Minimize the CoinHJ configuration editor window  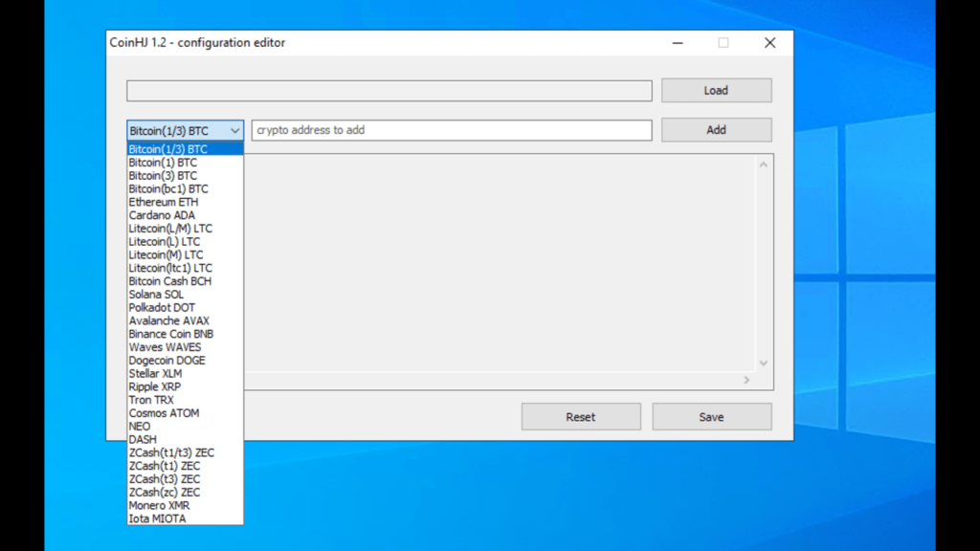pyautogui.click(x=678, y=43)
